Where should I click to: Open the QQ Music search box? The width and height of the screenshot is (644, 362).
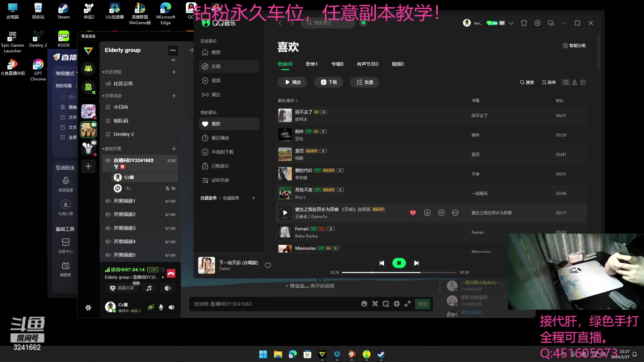(328, 23)
